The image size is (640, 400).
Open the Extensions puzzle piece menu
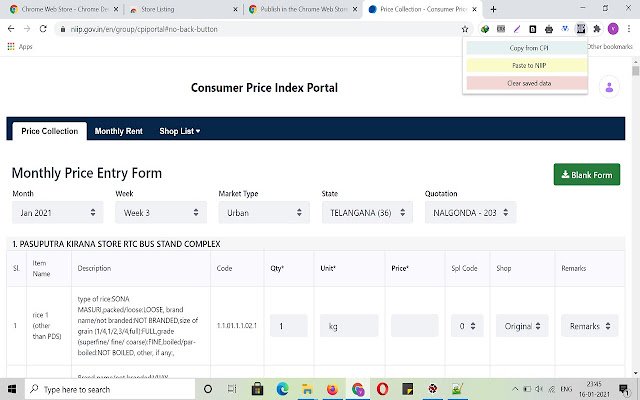tap(597, 29)
